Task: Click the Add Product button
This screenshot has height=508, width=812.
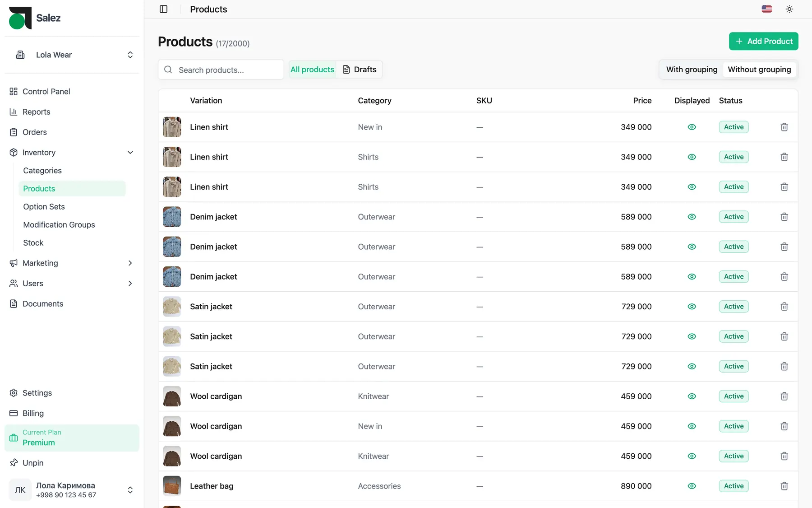Action: [763, 41]
